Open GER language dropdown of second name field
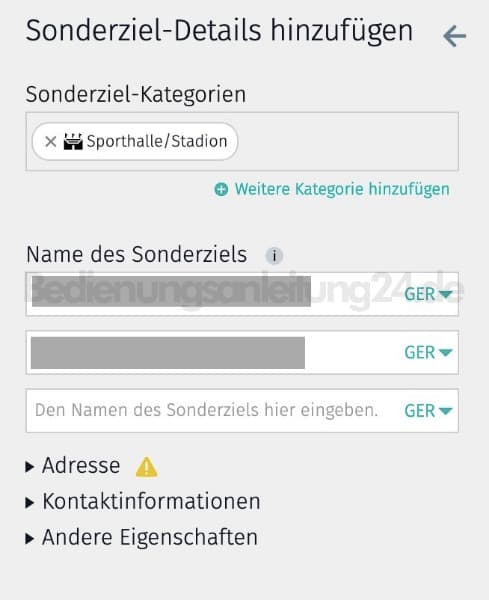The height and width of the screenshot is (600, 489). tap(428, 352)
